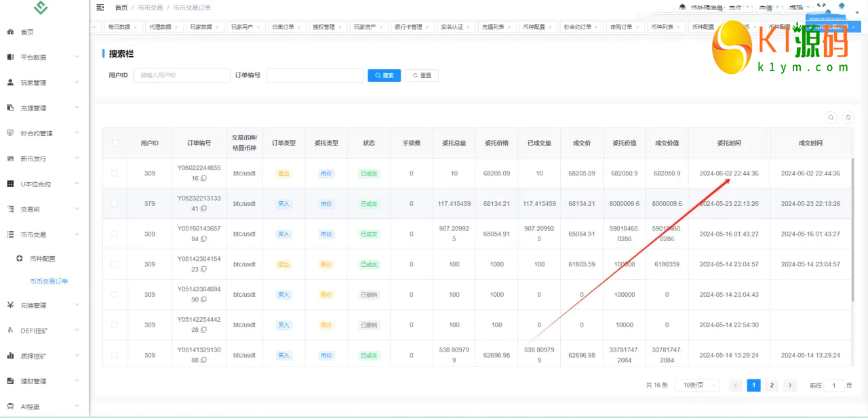Collapse the sidebar using the hamburger icon
Viewport: 868px width, 418px height.
pyautogui.click(x=100, y=7)
